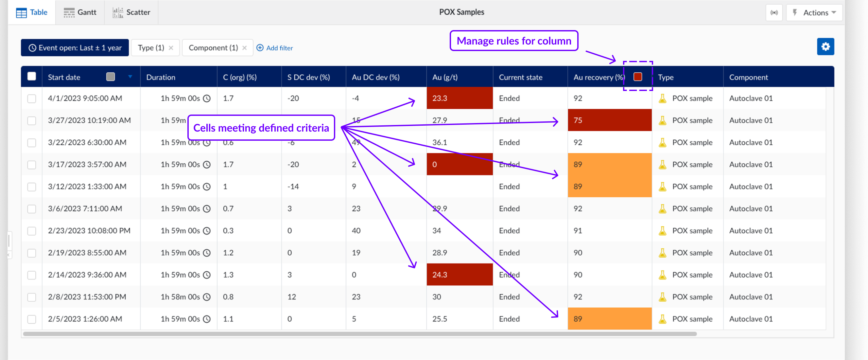Image resolution: width=868 pixels, height=360 pixels.
Task: Click the live updates broadcast icon
Action: tap(774, 12)
